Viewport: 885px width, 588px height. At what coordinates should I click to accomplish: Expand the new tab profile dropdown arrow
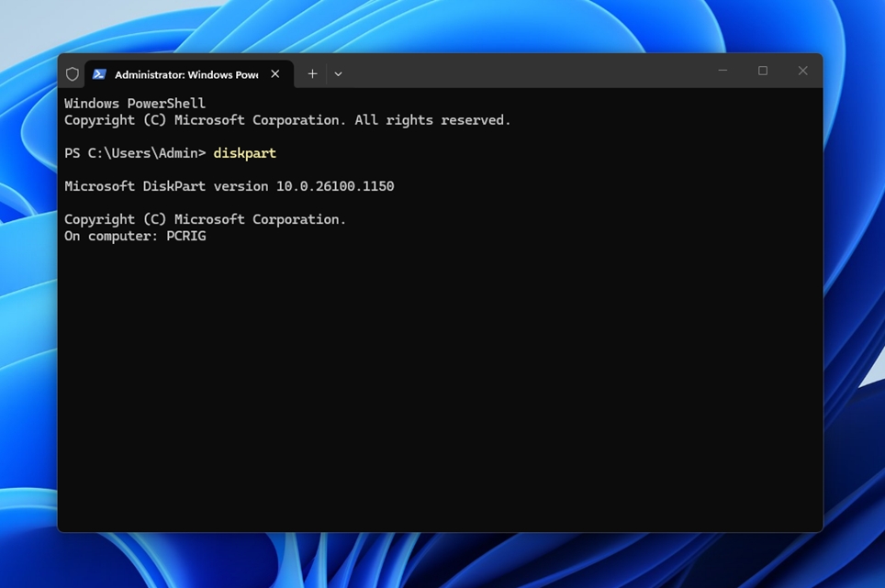pos(338,74)
